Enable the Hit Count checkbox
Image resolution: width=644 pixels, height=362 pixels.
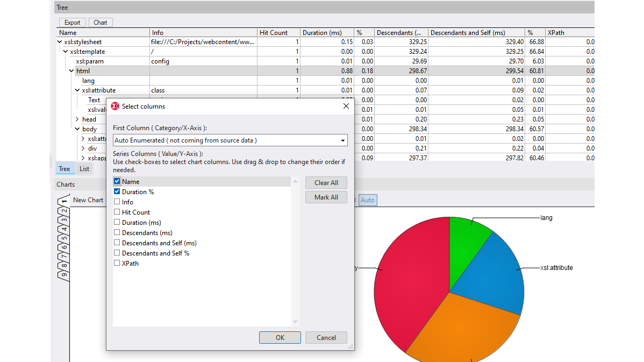117,212
